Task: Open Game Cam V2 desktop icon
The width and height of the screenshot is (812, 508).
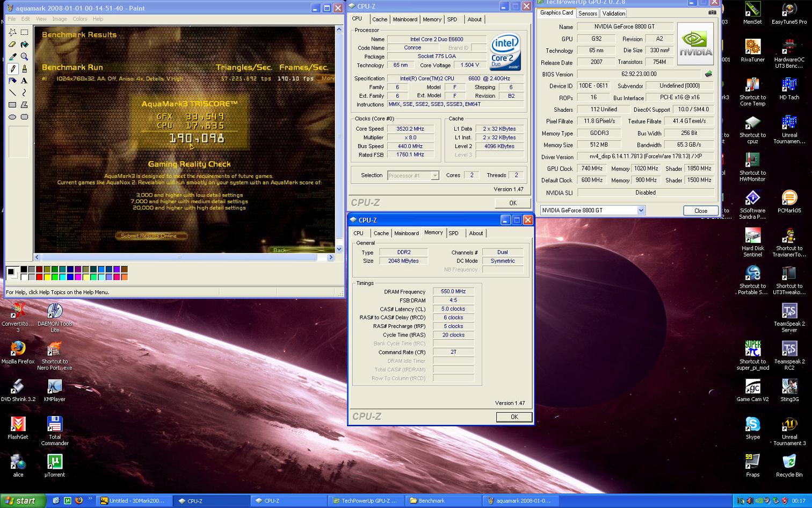Action: point(752,390)
